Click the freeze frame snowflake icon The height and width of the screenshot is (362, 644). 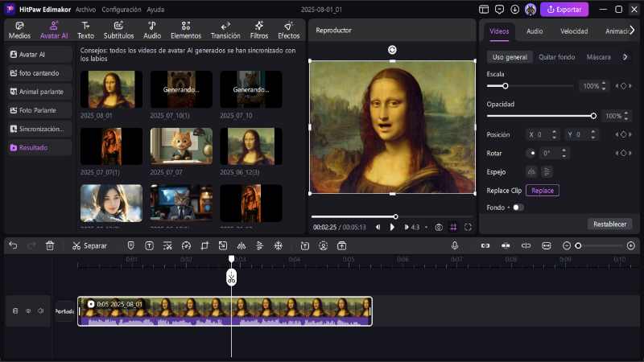pos(278,245)
